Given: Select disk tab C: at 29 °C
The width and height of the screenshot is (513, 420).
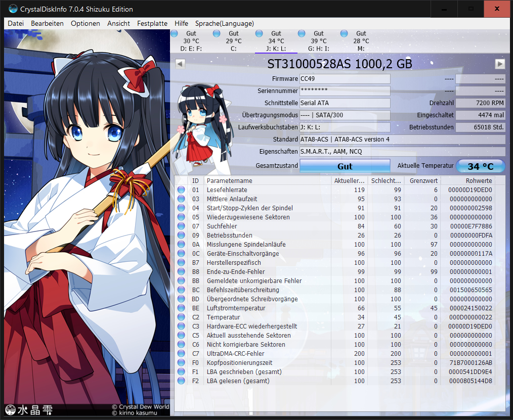Looking at the screenshot, I should pyautogui.click(x=234, y=41).
